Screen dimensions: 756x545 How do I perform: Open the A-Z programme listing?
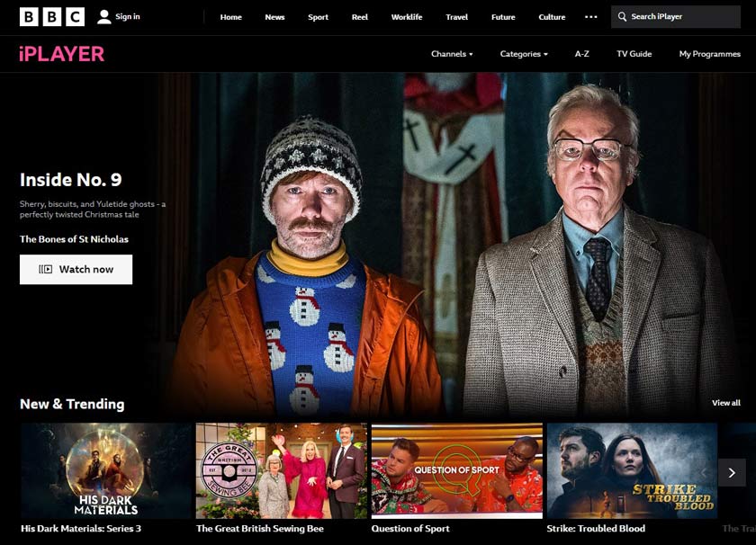(x=581, y=54)
